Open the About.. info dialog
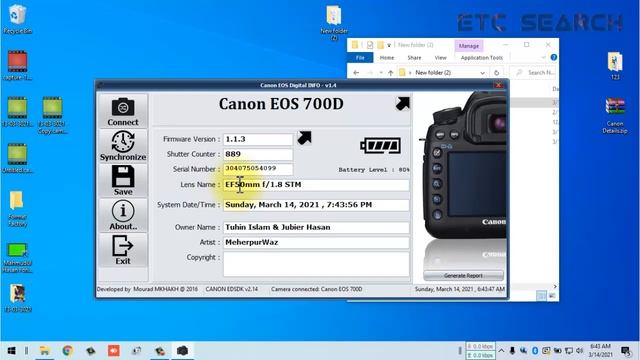 (123, 215)
